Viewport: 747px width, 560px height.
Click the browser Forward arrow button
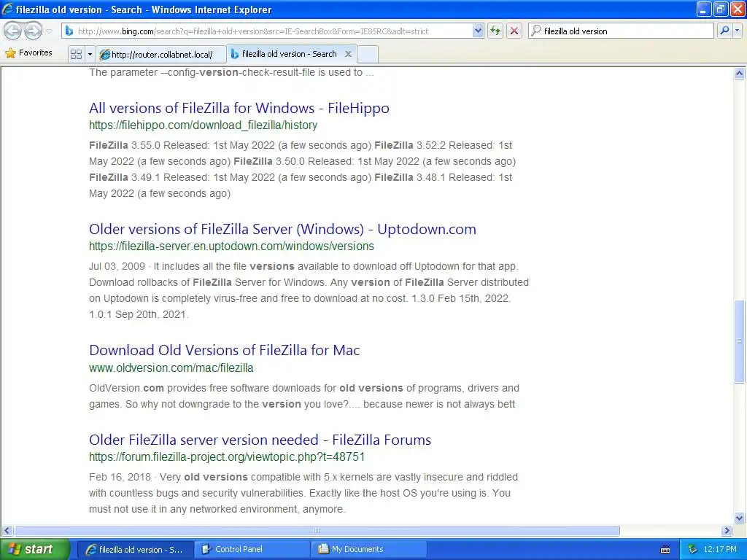pyautogui.click(x=33, y=31)
